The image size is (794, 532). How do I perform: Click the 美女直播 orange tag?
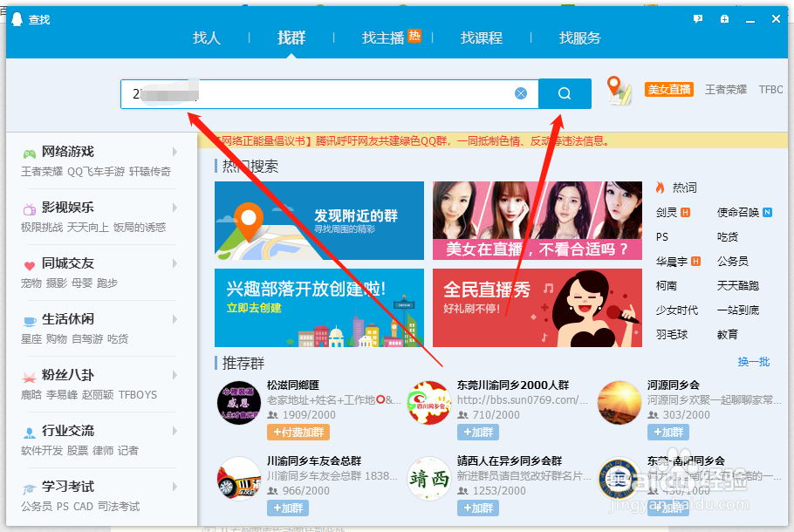669,90
